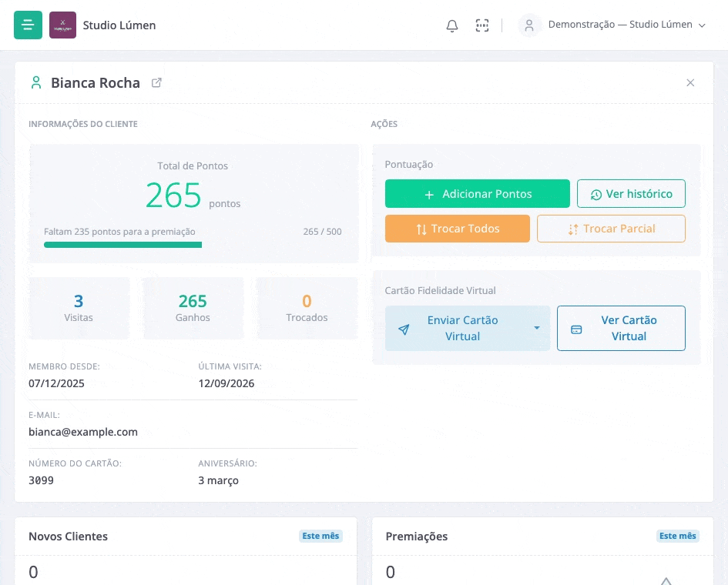The image size is (728, 585).
Task: Click the Este mês badge in Premiações
Action: (x=677, y=536)
